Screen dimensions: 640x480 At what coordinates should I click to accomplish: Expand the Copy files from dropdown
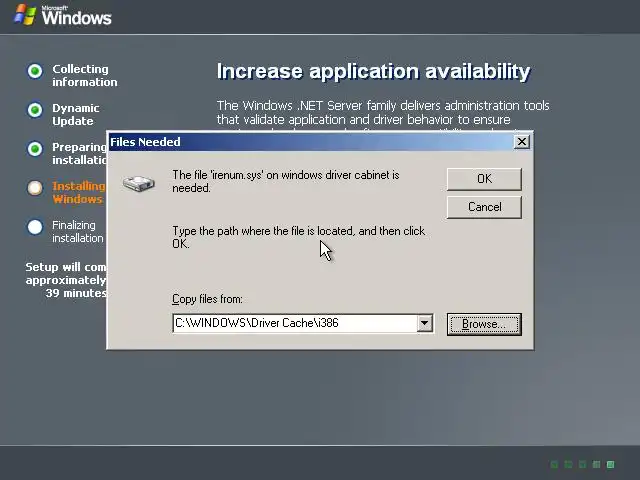(x=424, y=323)
